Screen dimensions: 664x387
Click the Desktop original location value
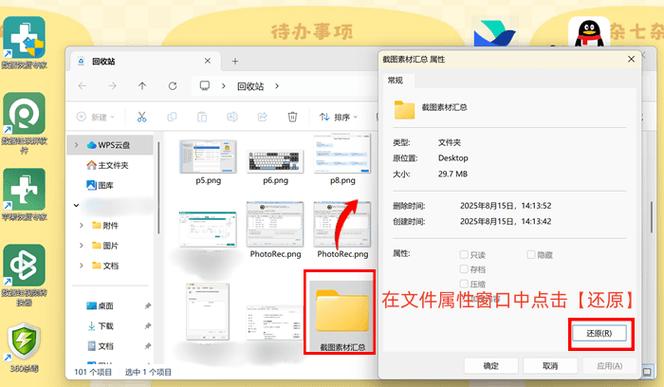(x=453, y=158)
